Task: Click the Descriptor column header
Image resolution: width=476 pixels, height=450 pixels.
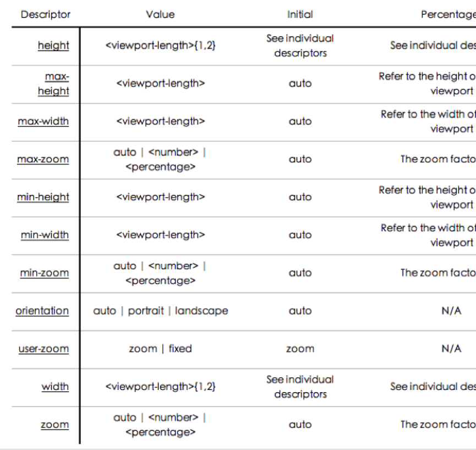Action: click(46, 14)
